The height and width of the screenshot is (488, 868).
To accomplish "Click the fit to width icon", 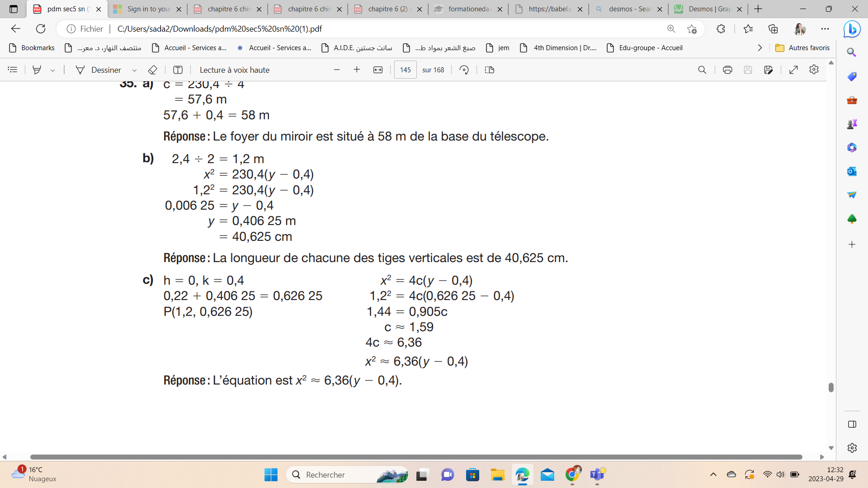I will pos(378,70).
